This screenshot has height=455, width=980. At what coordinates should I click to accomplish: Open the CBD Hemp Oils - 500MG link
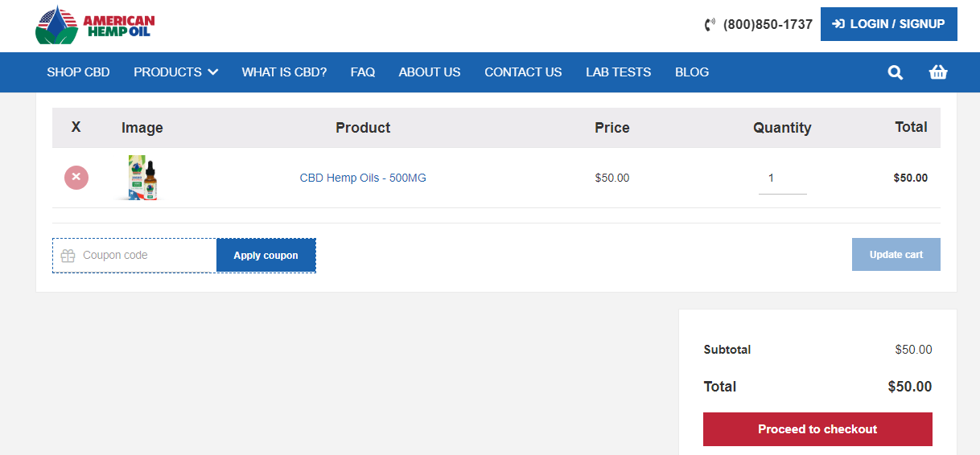363,178
